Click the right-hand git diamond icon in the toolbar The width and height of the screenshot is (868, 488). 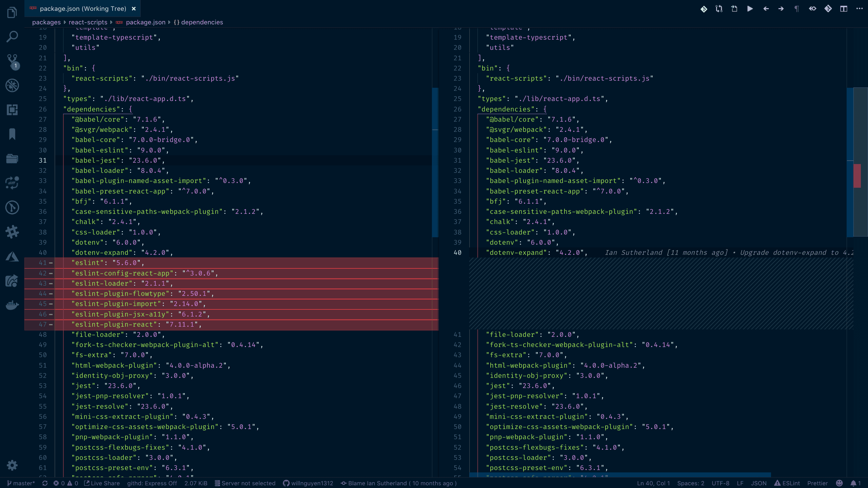pos(828,9)
